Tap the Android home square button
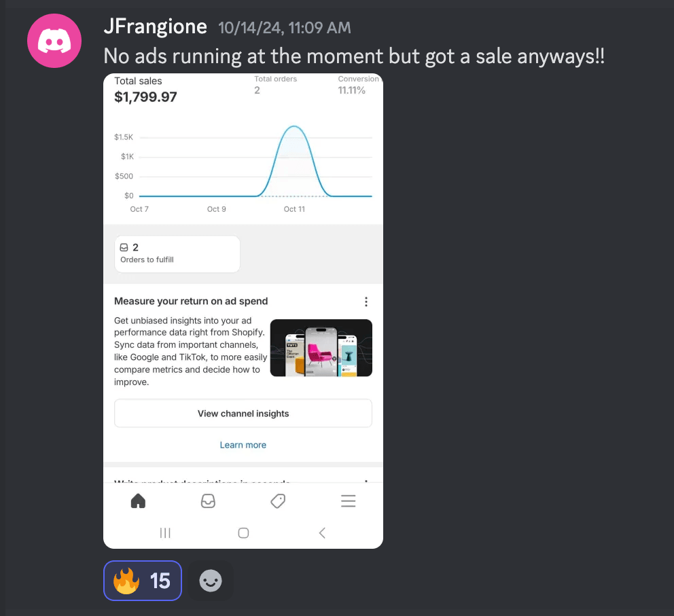 pos(243,533)
